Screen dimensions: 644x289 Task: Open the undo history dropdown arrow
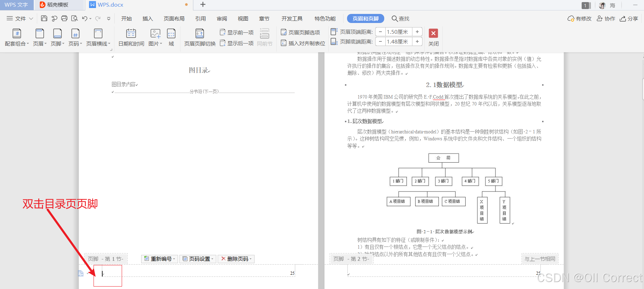pyautogui.click(x=90, y=19)
